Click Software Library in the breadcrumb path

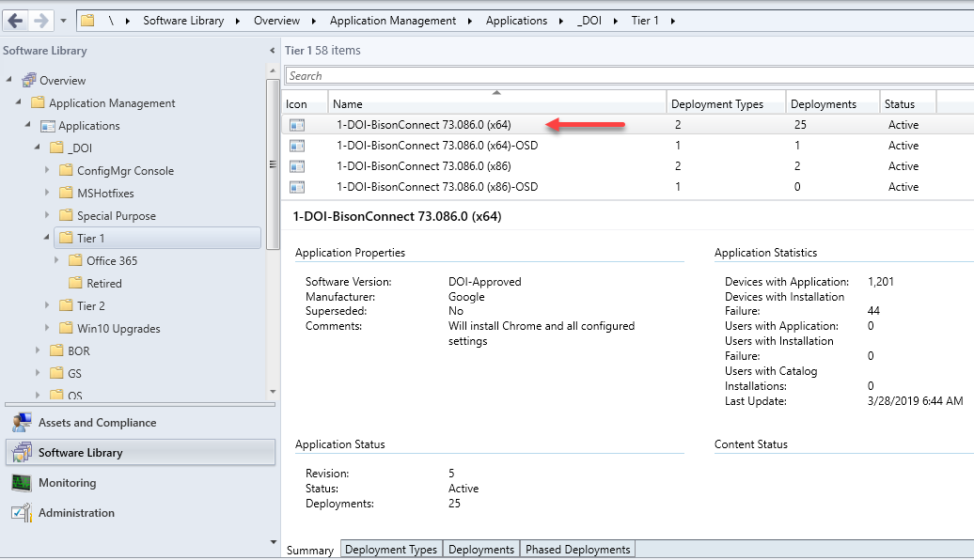click(x=183, y=21)
